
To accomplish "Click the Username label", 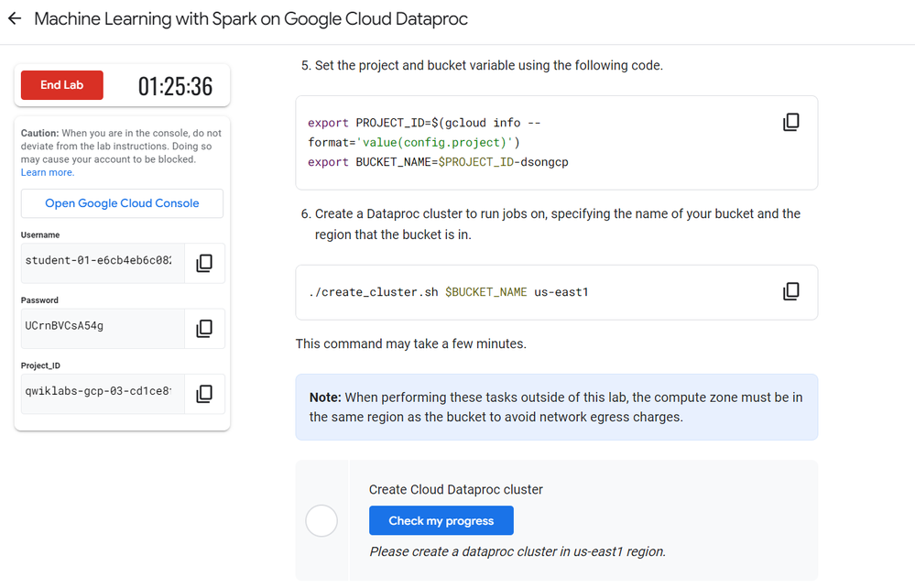I will pyautogui.click(x=40, y=234).
